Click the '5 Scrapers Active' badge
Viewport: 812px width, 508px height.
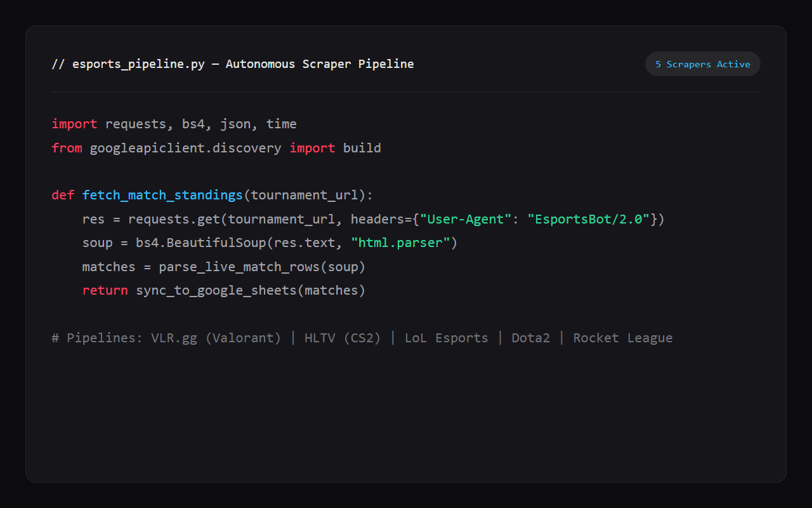pyautogui.click(x=703, y=64)
